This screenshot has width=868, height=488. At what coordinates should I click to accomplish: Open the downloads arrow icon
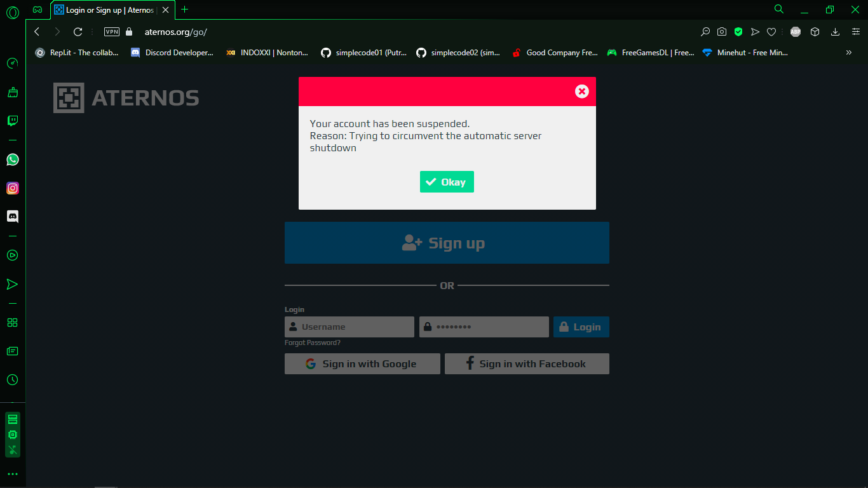(836, 32)
